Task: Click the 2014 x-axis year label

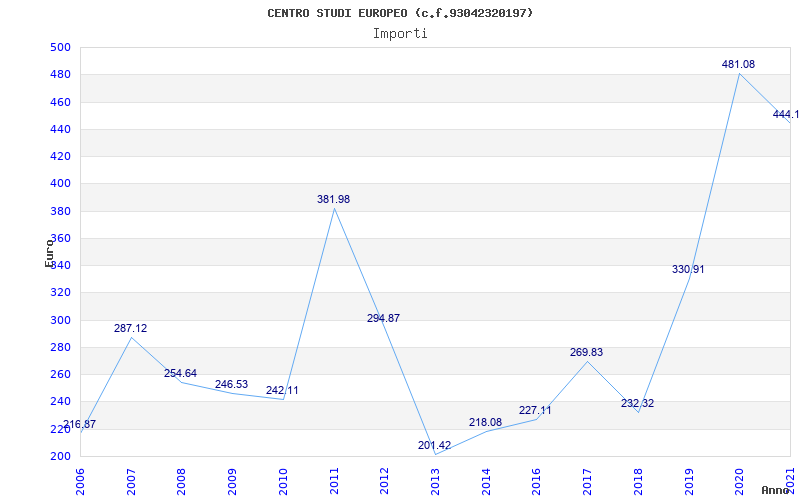Action: (x=486, y=481)
